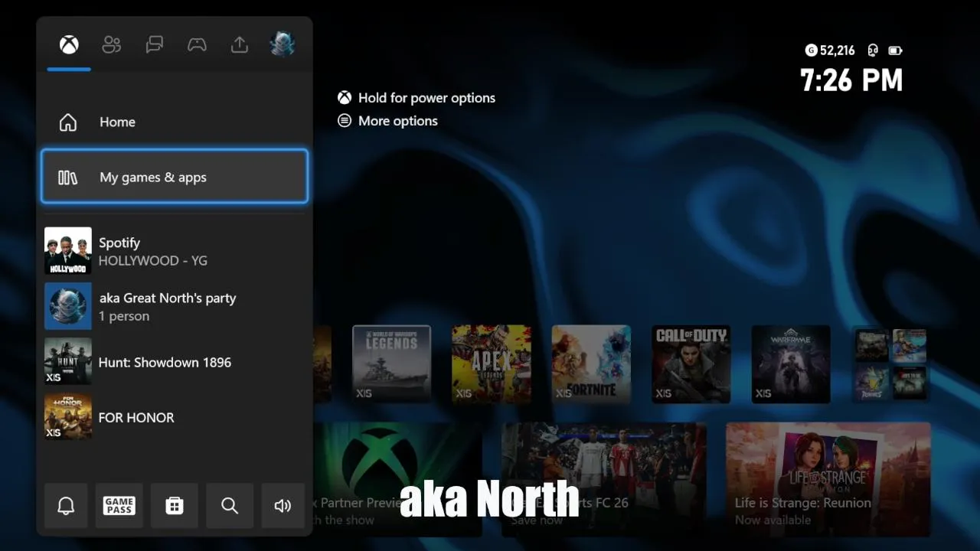Select the Fortnite game tile
Image resolution: width=980 pixels, height=551 pixels.
coord(591,364)
